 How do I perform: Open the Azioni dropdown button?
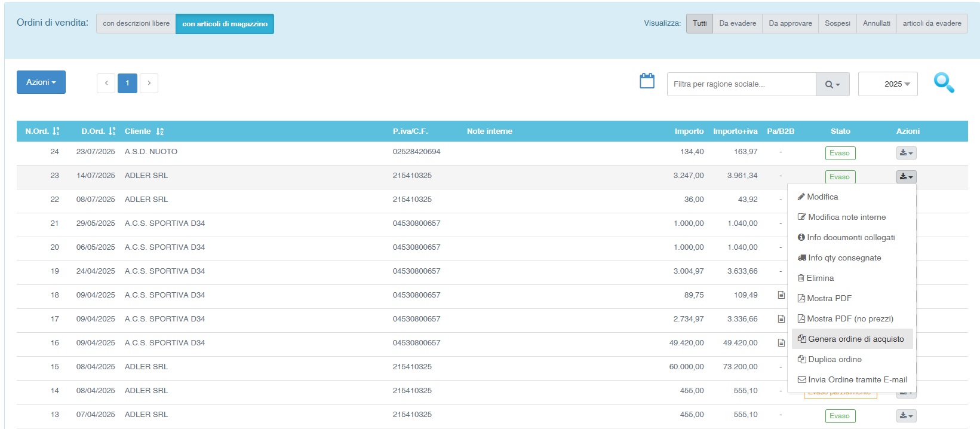point(41,82)
